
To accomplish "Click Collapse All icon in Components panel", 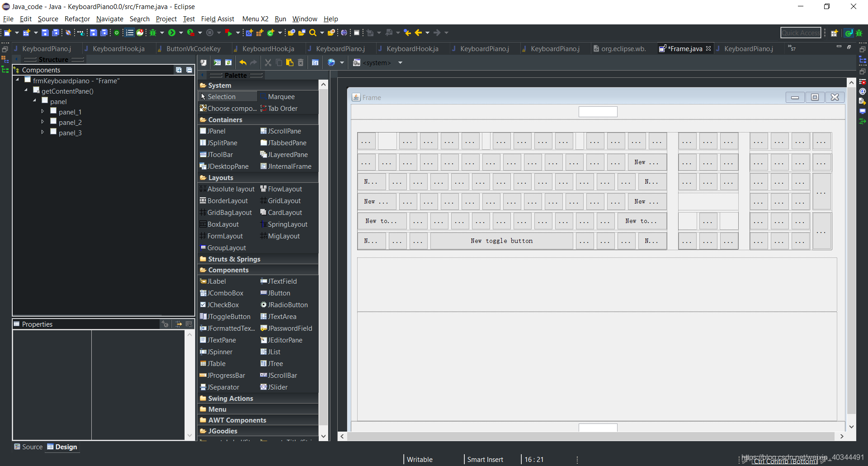I will point(189,70).
